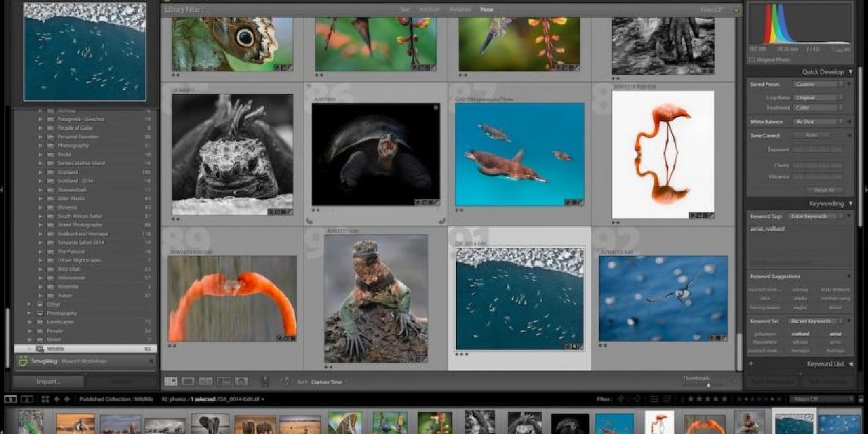
Task: Open the Sort Capture Time dropdown
Action: [328, 382]
